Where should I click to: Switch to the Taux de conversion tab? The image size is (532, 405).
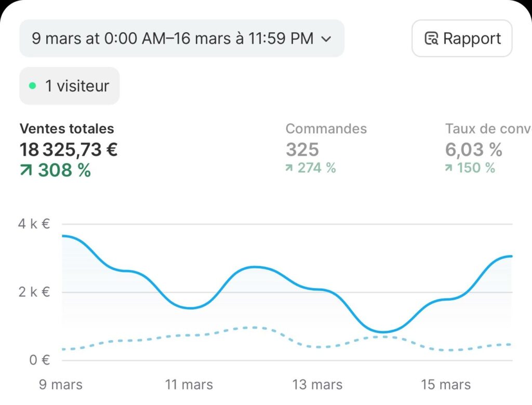[488, 129]
